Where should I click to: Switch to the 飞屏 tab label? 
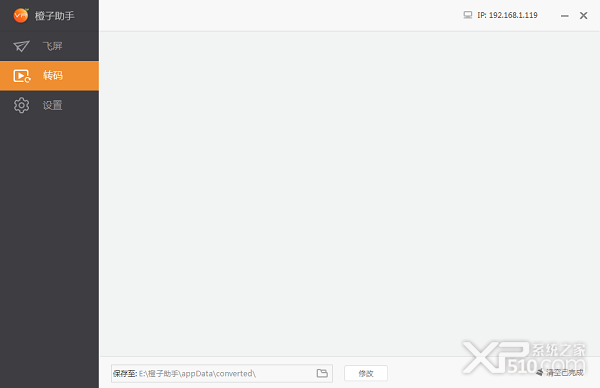point(52,46)
